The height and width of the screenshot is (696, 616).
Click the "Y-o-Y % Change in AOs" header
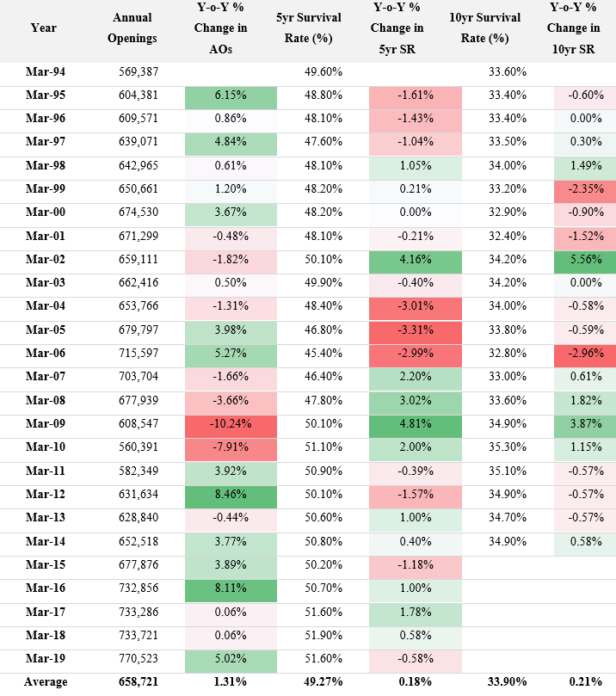pyautogui.click(x=229, y=28)
